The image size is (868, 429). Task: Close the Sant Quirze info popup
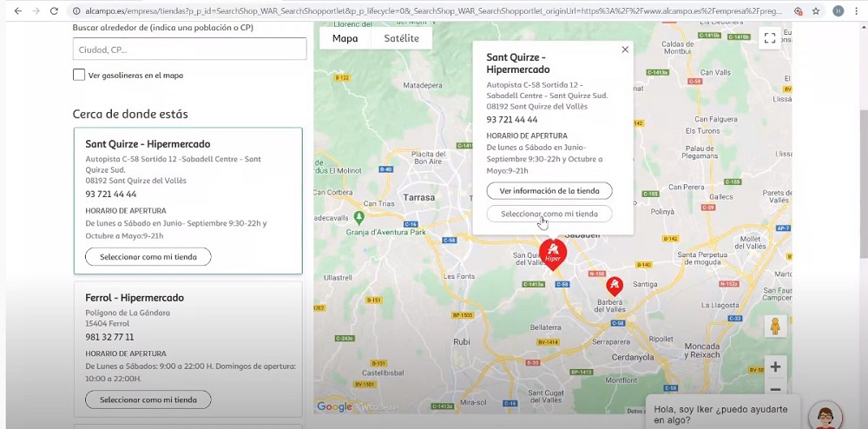coord(625,49)
